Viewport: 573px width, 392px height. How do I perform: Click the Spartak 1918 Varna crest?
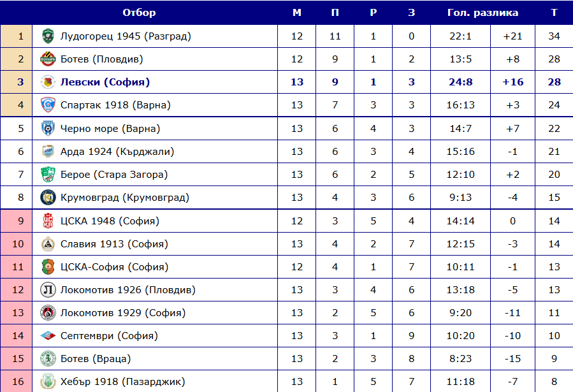[48, 105]
